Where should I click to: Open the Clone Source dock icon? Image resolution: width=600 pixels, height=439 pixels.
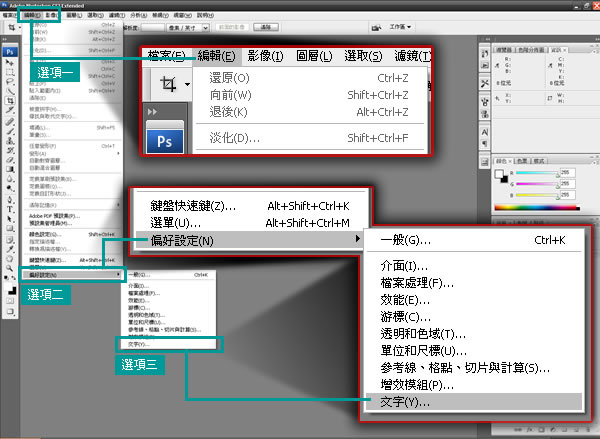click(485, 114)
